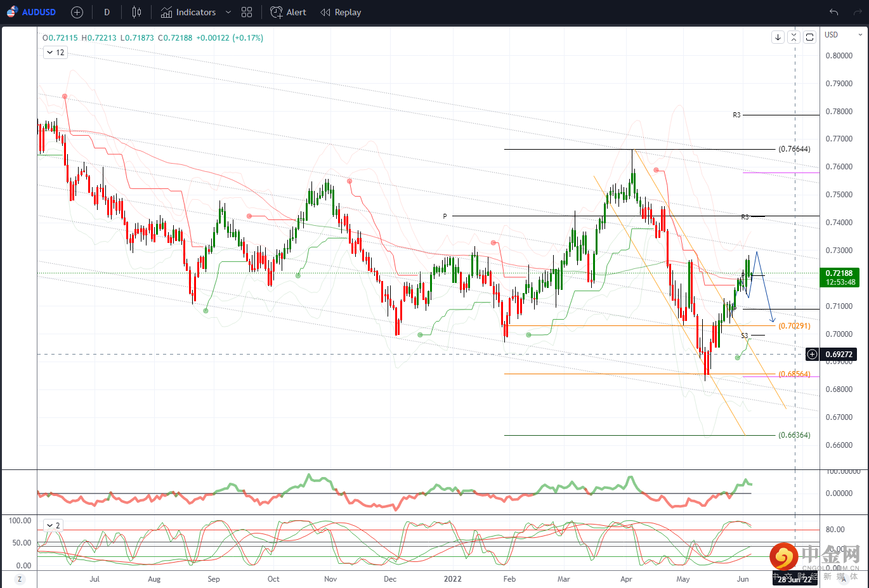Move the main pane down with arrow icon
Image resolution: width=869 pixels, height=588 pixels.
pos(778,37)
